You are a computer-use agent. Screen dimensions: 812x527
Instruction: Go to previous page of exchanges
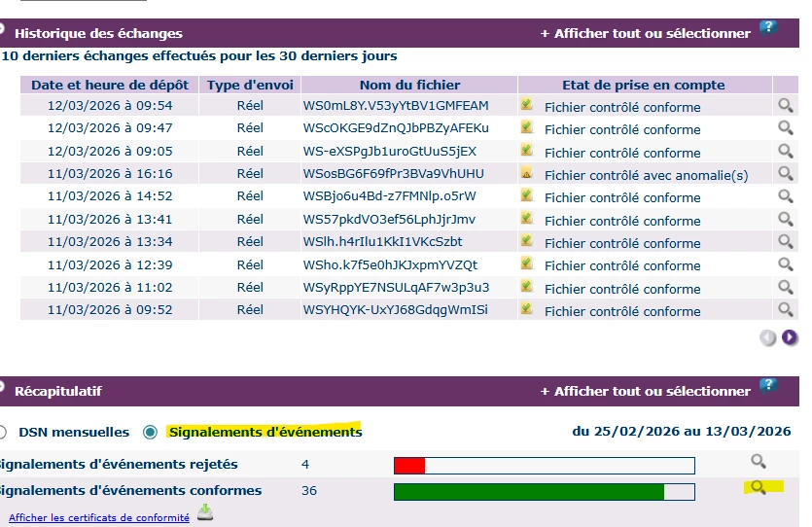768,337
